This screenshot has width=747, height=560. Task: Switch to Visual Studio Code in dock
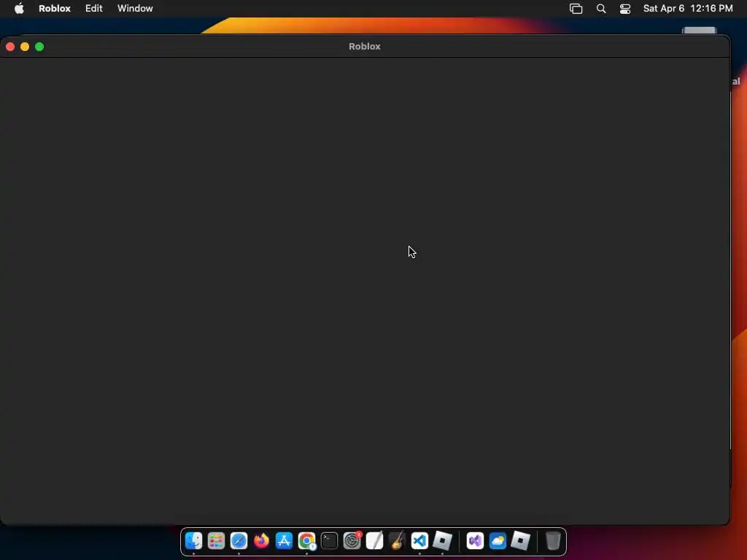click(419, 541)
